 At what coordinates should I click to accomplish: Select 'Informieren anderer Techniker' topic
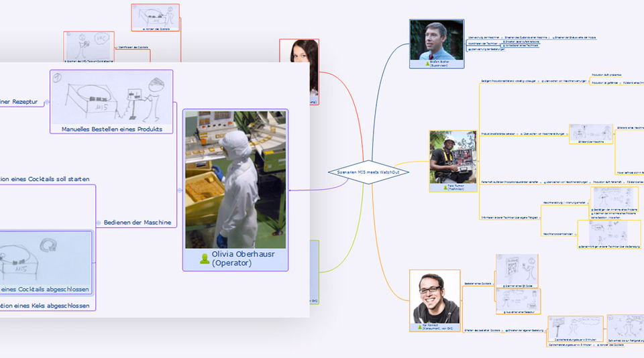tap(509, 218)
